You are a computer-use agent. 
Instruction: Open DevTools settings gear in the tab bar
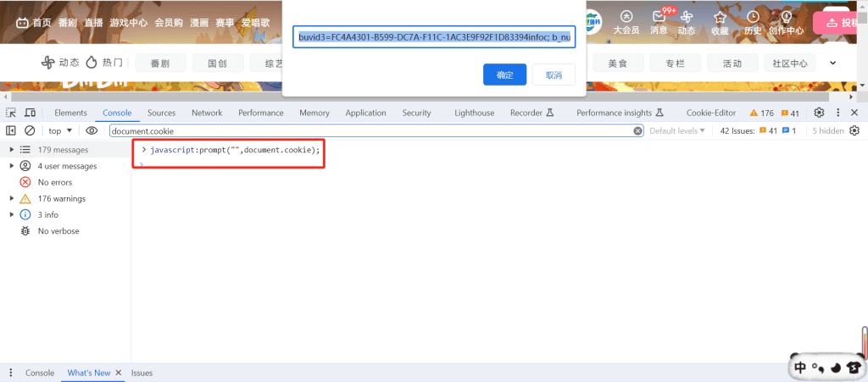[819, 113]
